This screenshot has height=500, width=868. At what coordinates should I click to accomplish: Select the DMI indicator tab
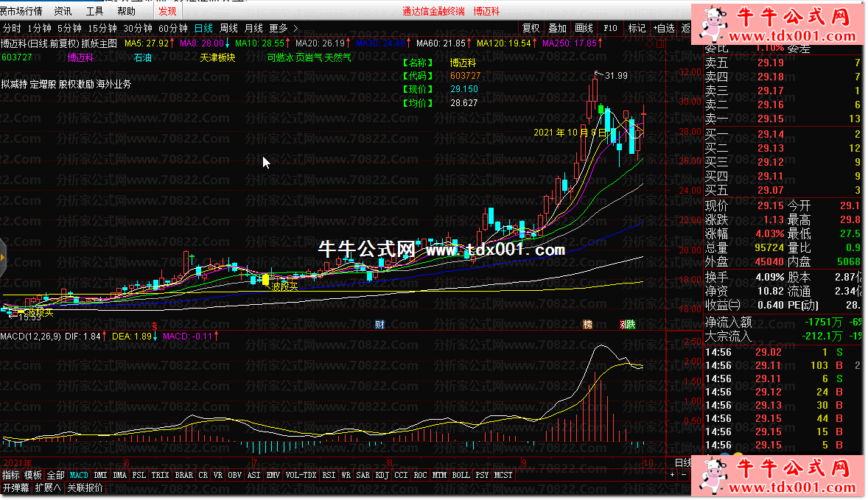click(101, 475)
